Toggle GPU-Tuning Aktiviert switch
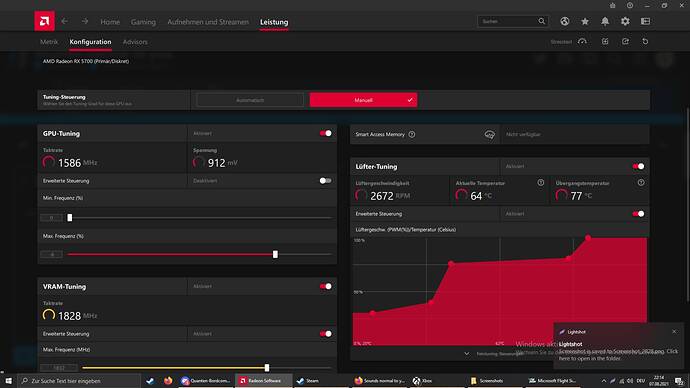 pyautogui.click(x=326, y=133)
